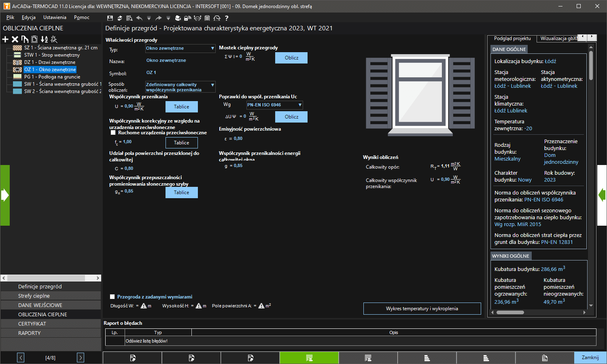Click the Zamknij button
Viewport: 607px width, 364px height.
click(590, 358)
